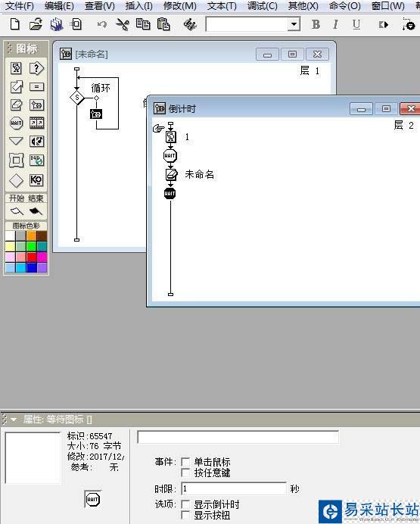Select the Digital Movie icon in the palette

click(36, 123)
